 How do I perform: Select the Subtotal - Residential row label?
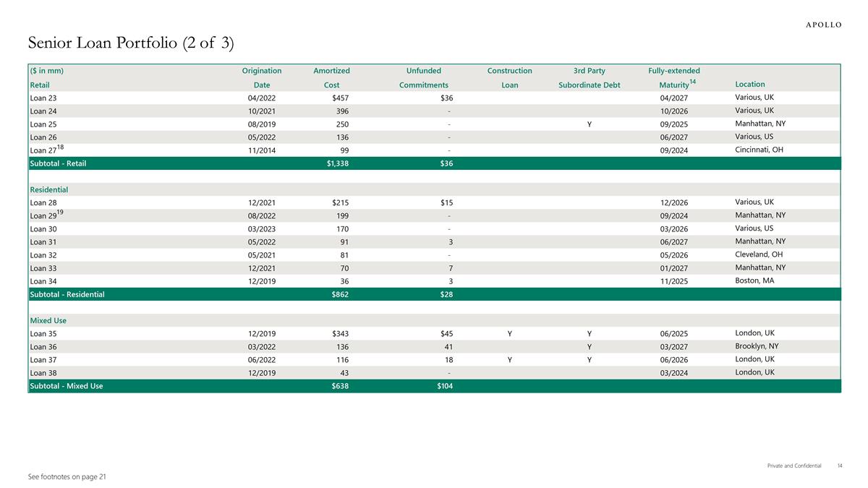pos(67,295)
